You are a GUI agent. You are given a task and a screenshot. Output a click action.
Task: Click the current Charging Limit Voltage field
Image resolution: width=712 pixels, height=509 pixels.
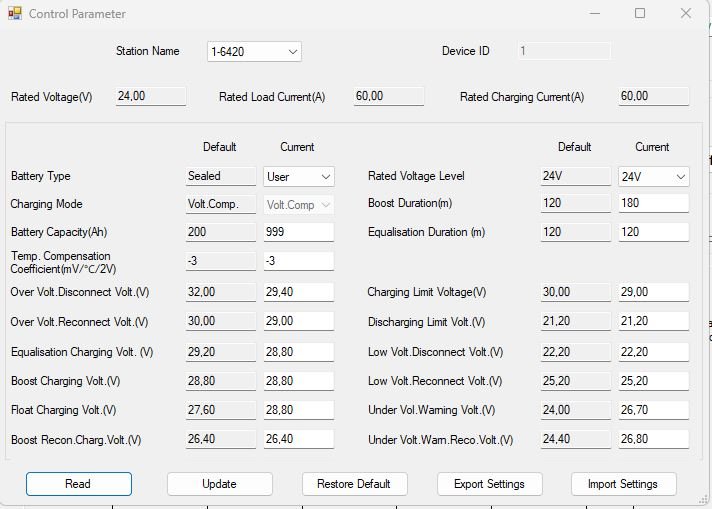(x=653, y=292)
